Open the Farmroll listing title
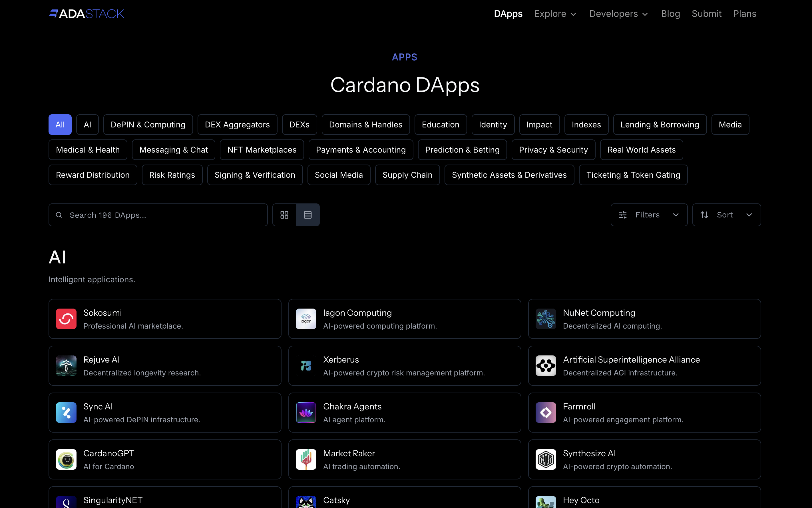The height and width of the screenshot is (508, 812). 579,407
